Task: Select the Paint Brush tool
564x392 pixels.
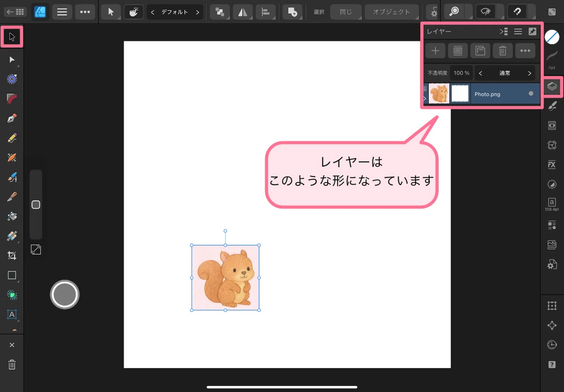Action: click(x=12, y=177)
